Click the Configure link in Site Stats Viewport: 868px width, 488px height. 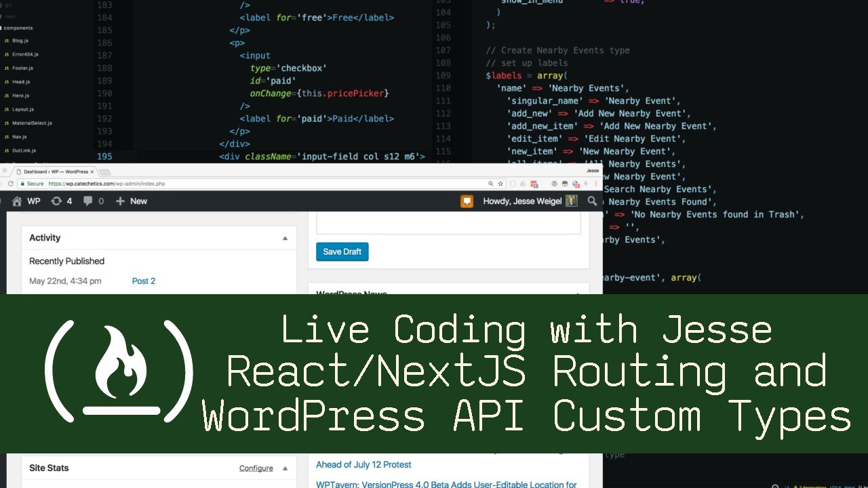click(256, 468)
